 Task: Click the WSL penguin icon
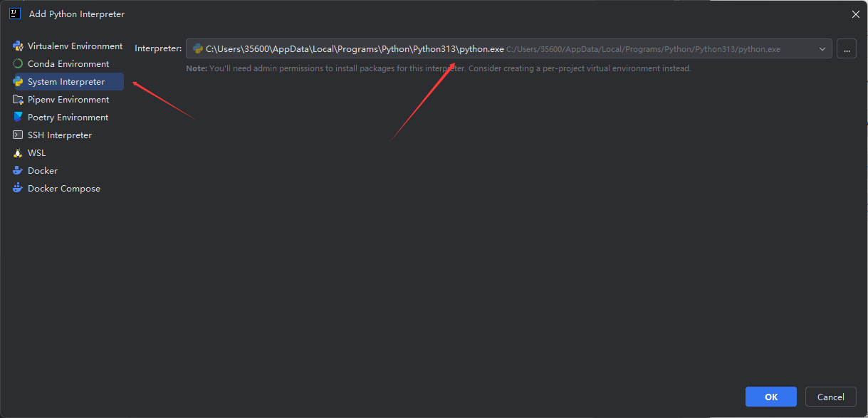click(18, 153)
